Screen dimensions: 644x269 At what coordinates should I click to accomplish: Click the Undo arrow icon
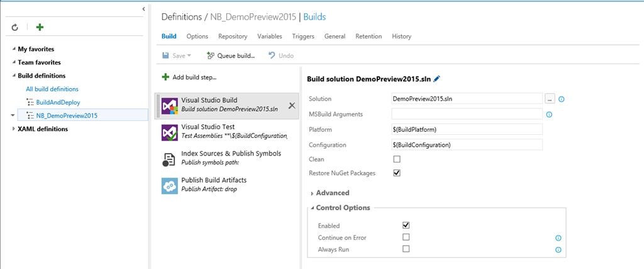tap(272, 55)
